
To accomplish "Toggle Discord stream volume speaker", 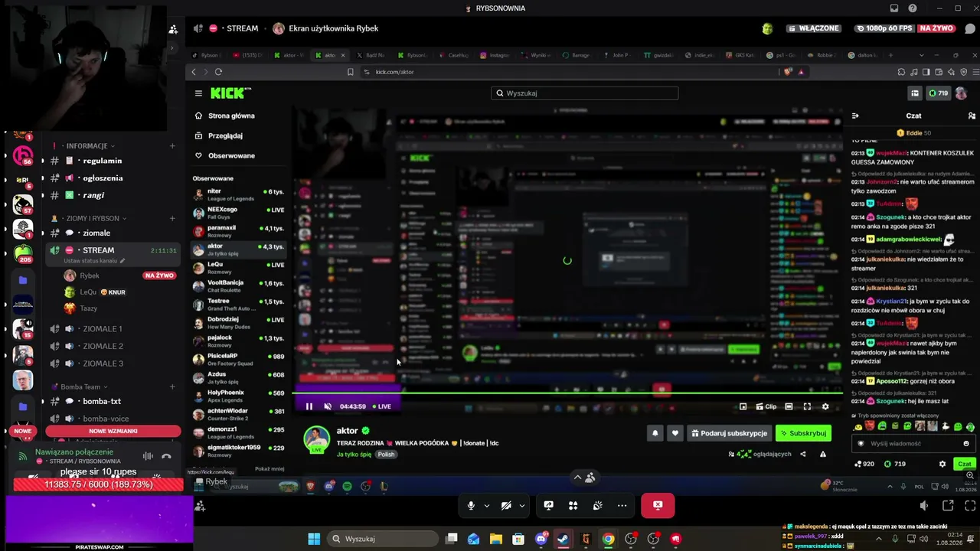I will pos(924,505).
